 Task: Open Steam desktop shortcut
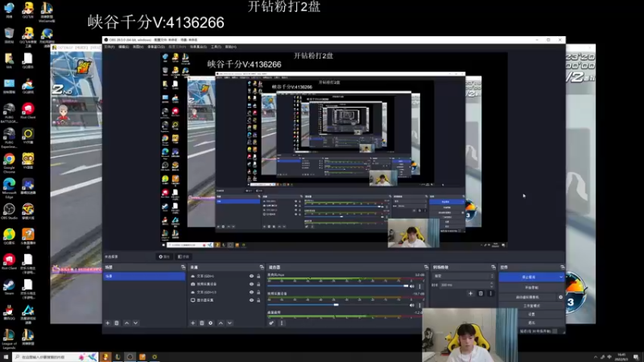(x=9, y=287)
